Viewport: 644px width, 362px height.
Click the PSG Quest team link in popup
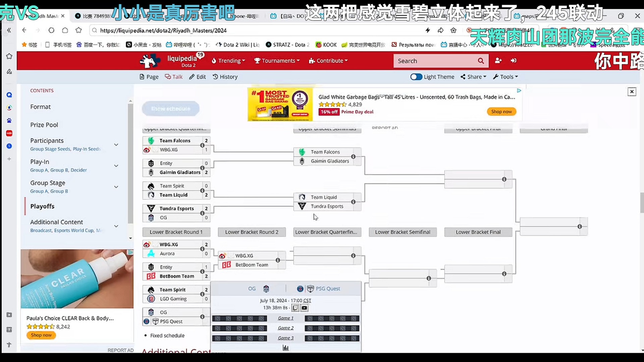coord(328,289)
